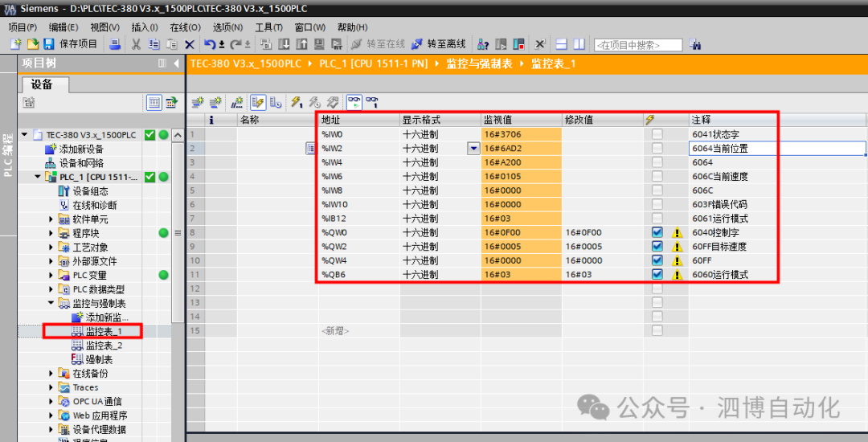Click the download to device icon

(x=284, y=44)
